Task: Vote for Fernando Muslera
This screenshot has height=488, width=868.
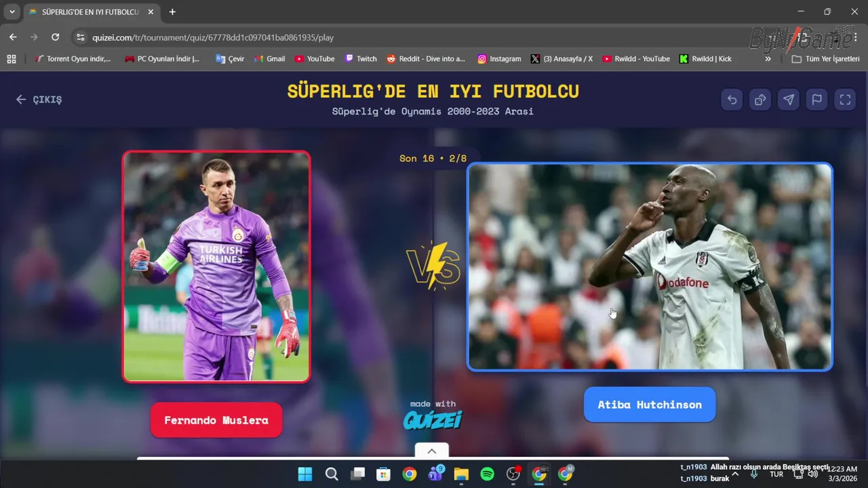Action: (216, 420)
